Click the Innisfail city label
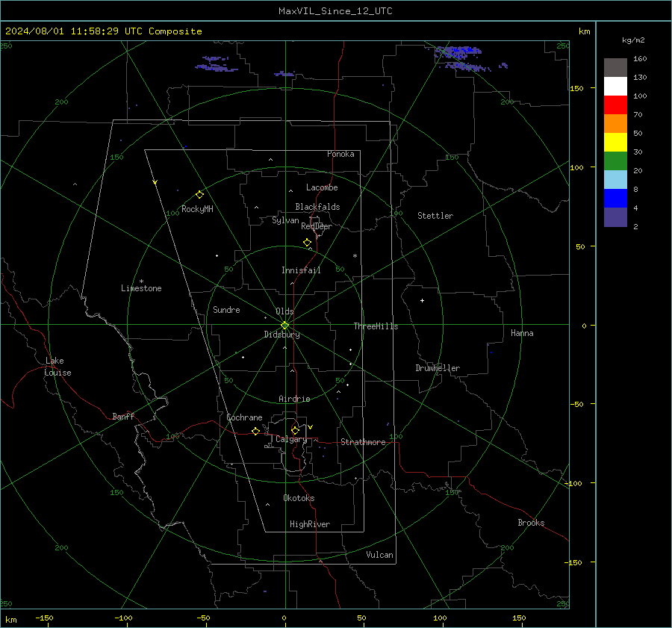Viewport: 672px width, 628px height. pyautogui.click(x=301, y=270)
